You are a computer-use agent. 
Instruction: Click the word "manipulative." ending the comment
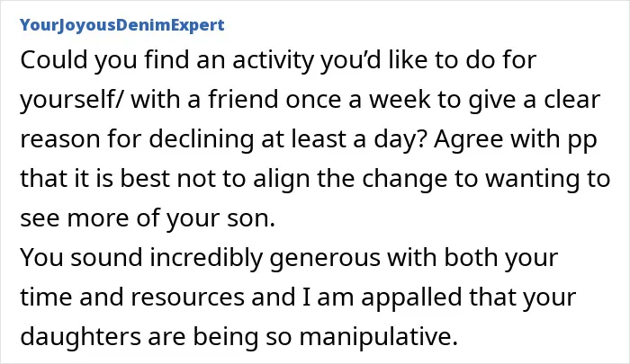point(379,337)
